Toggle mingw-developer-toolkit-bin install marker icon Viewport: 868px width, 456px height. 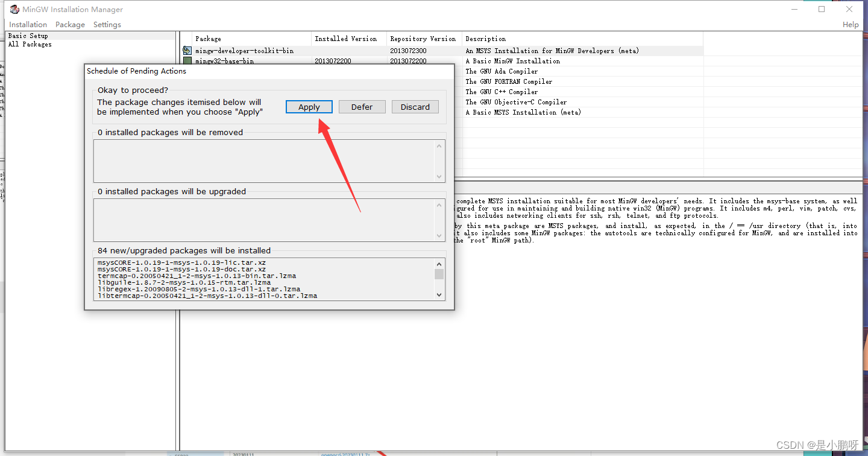187,51
